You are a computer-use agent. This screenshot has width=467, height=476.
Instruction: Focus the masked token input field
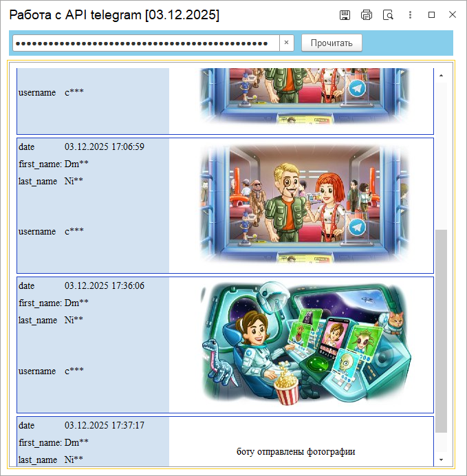(x=146, y=43)
